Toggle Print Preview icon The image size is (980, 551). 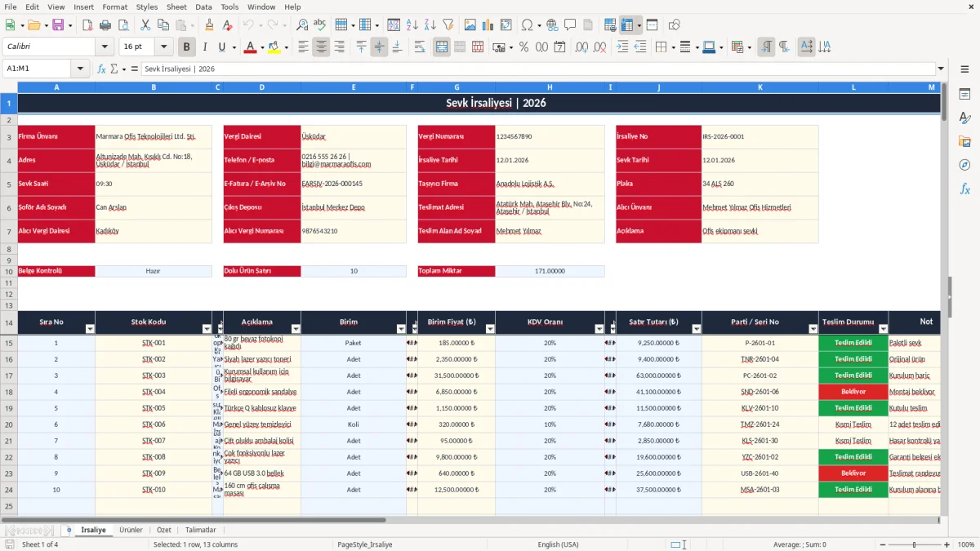point(122,25)
